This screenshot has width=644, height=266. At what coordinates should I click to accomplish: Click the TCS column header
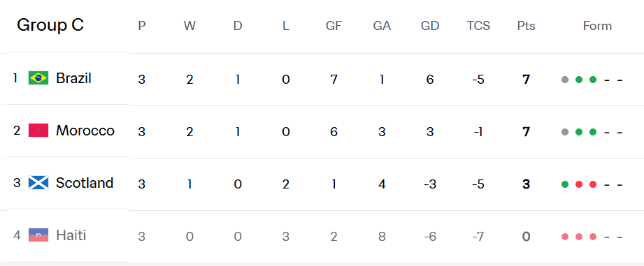pyautogui.click(x=478, y=26)
